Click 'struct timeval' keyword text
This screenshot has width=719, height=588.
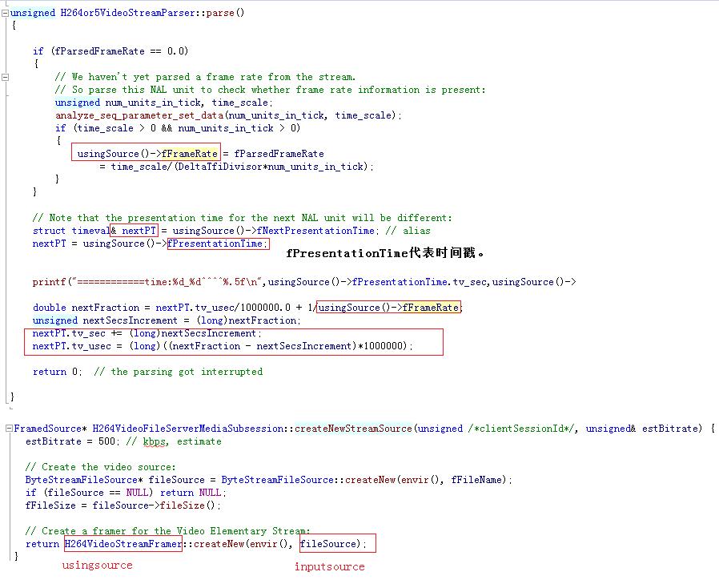71,231
